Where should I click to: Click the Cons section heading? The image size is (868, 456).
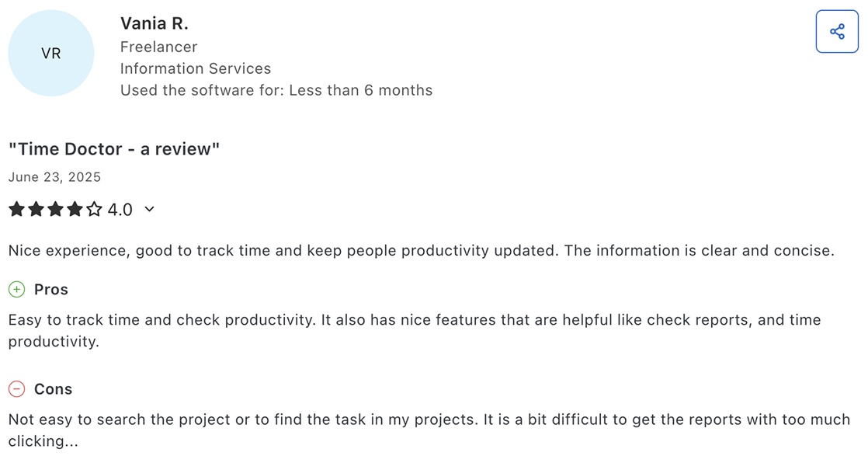[x=53, y=389]
